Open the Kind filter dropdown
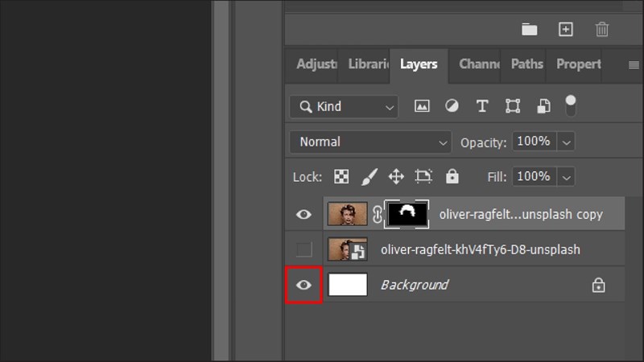644x362 pixels. tap(344, 107)
